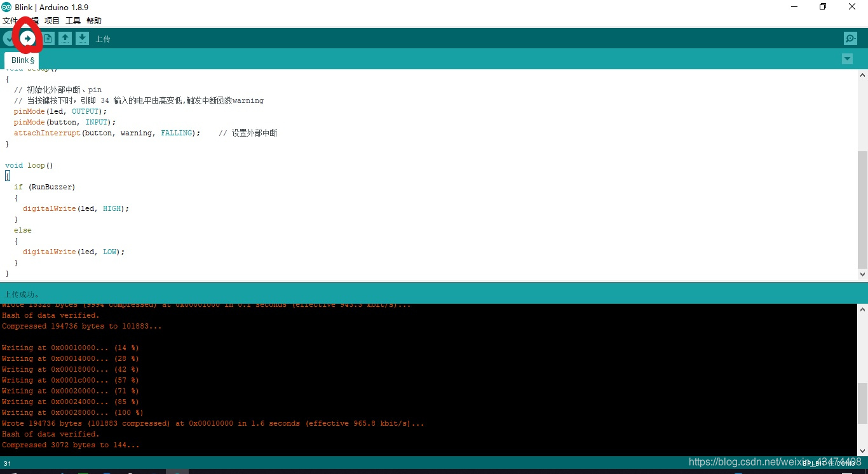Click the else keyword line

[x=23, y=230]
